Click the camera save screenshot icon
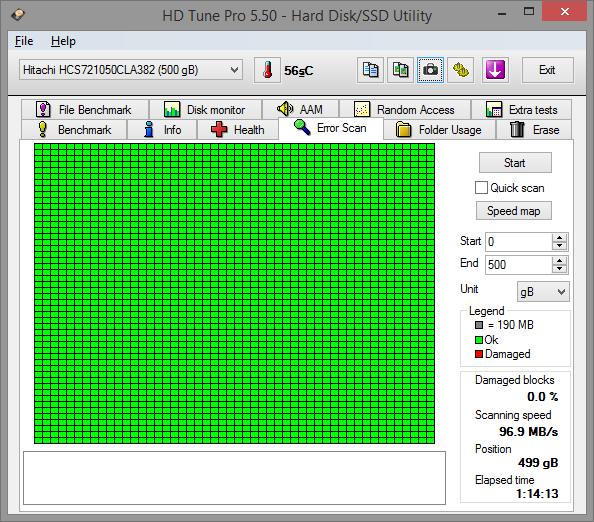Screen dimensions: 594x522 pos(430,70)
